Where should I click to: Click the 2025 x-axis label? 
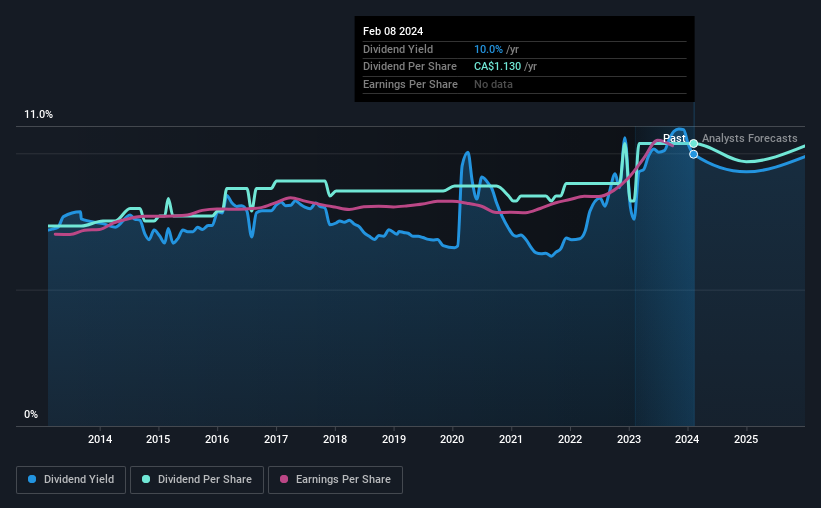click(x=746, y=439)
